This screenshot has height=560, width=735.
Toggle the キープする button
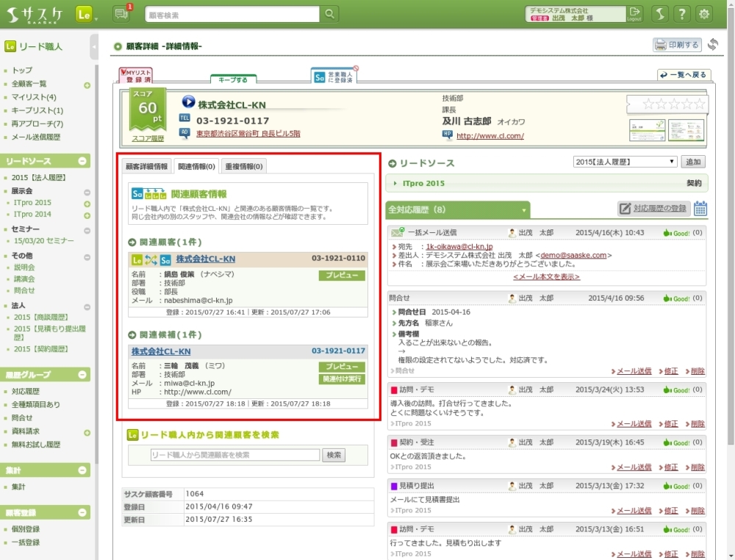tap(233, 79)
